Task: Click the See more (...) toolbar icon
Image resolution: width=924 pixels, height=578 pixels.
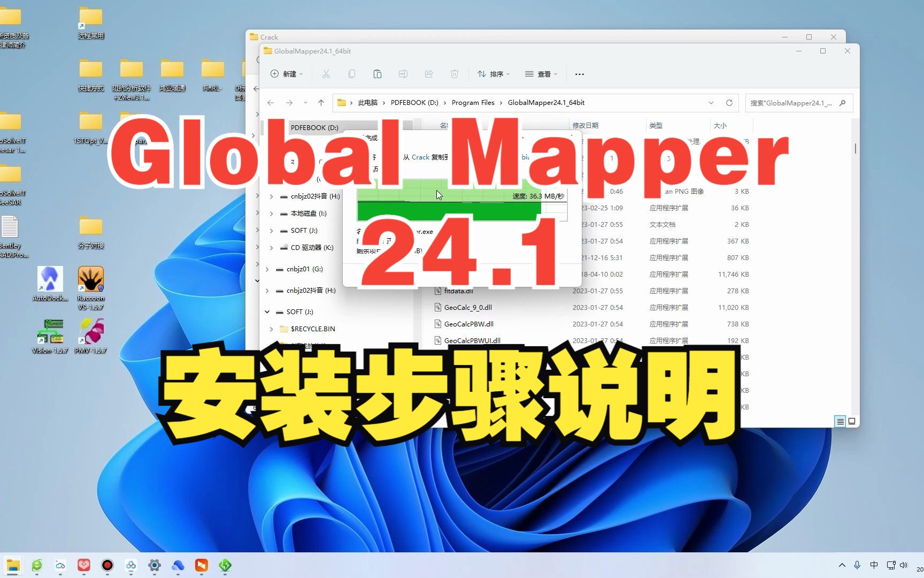Action: (579, 74)
